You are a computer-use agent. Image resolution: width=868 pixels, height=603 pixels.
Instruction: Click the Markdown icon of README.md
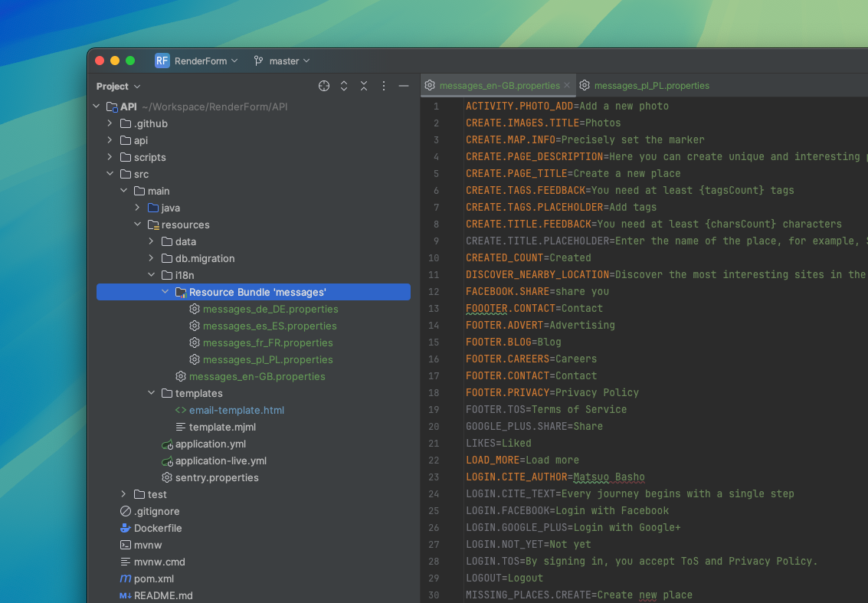coord(126,595)
